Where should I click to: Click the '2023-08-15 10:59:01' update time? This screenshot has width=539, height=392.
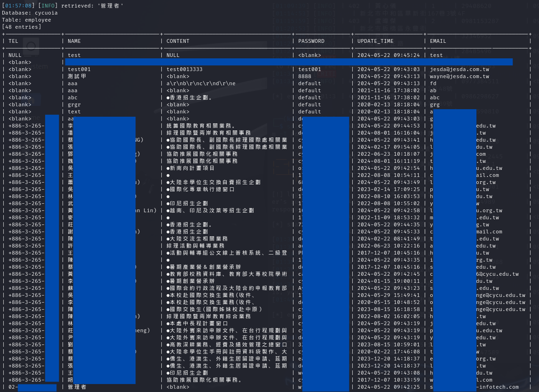click(388, 344)
